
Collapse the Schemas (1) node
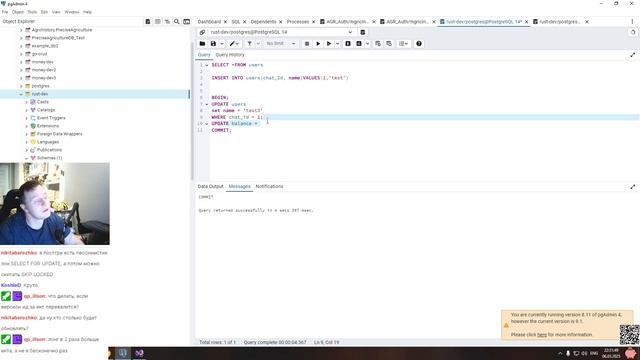tap(27, 158)
